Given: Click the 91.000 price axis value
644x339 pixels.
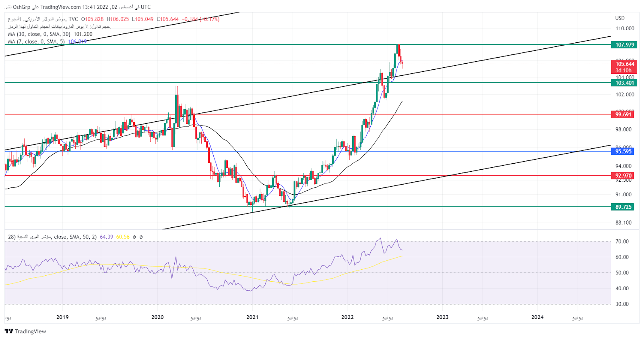Looking at the screenshot, I should (623, 194).
